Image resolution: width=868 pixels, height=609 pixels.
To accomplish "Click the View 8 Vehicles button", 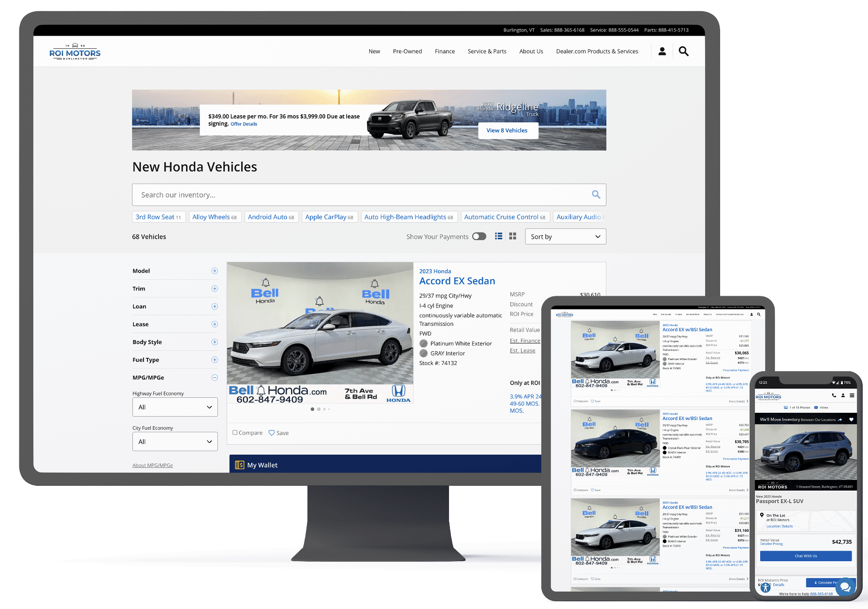I will (508, 130).
